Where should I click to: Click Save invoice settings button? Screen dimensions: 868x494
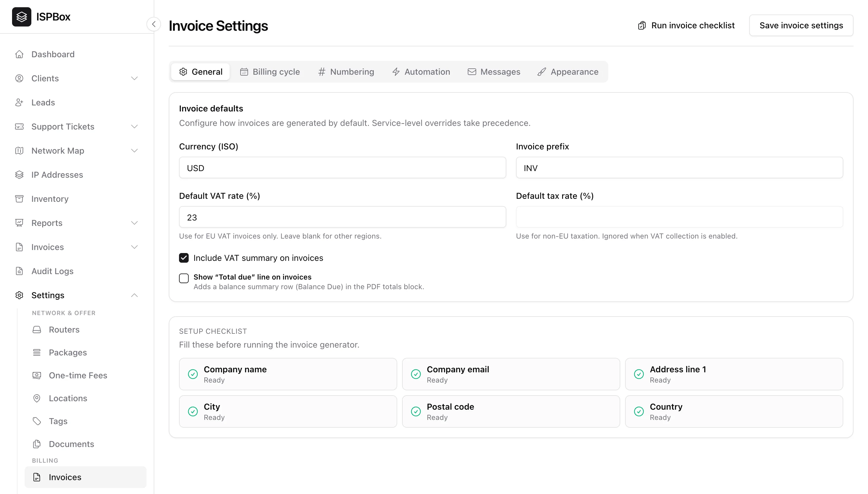(801, 25)
